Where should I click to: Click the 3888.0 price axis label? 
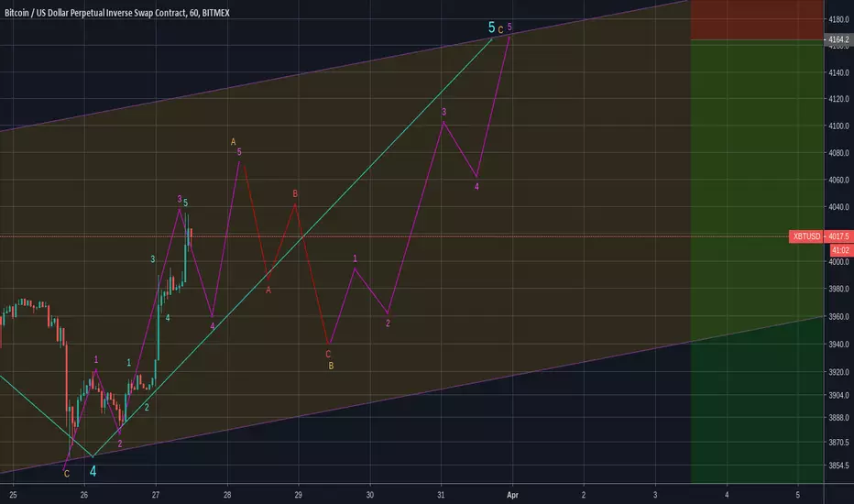(838, 418)
